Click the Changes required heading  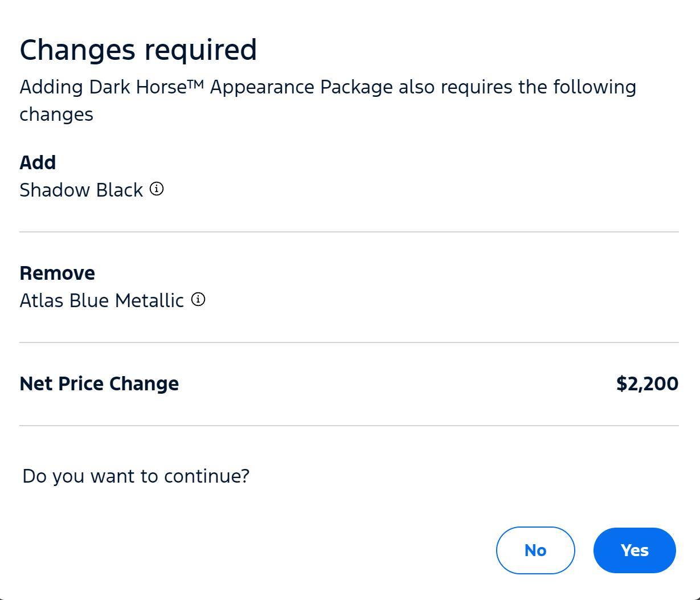point(138,50)
